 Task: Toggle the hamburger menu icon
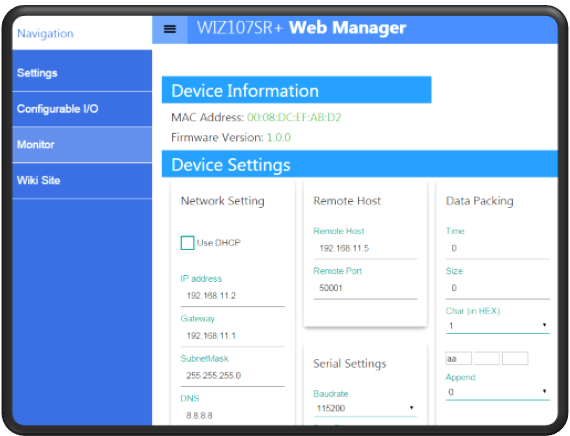pyautogui.click(x=170, y=29)
